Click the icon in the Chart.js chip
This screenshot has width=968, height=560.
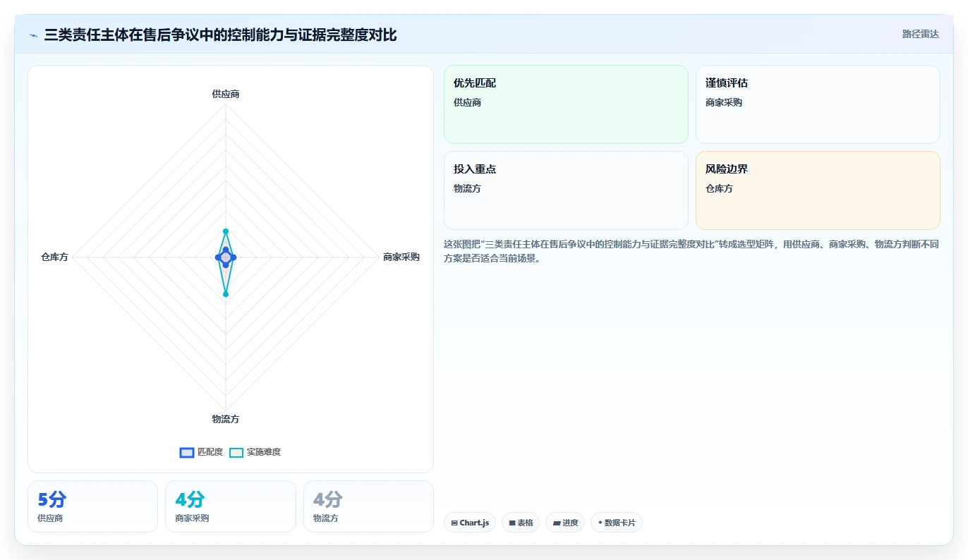coord(454,523)
